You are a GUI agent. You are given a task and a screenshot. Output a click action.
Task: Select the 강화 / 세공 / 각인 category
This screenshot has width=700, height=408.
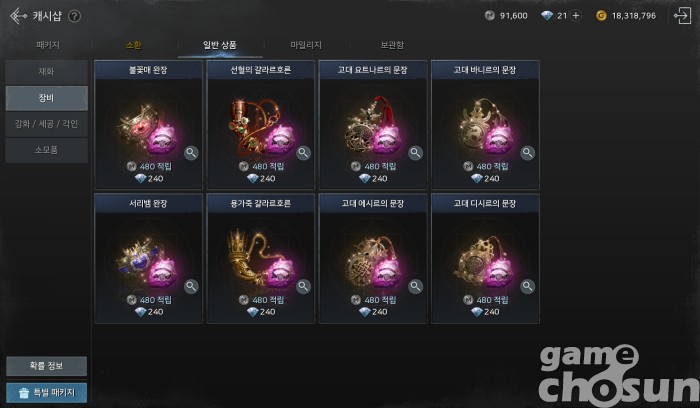[x=46, y=124]
